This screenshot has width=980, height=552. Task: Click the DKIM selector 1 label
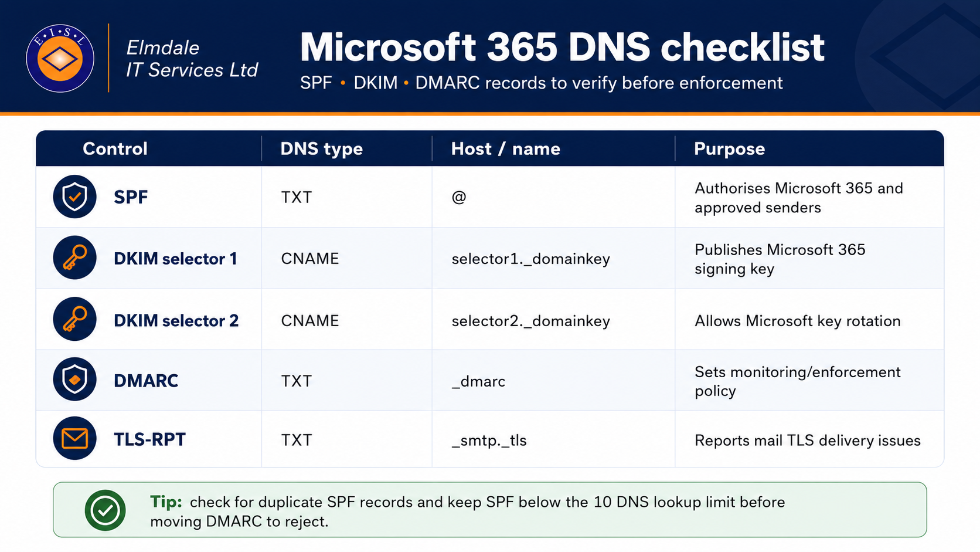click(175, 259)
